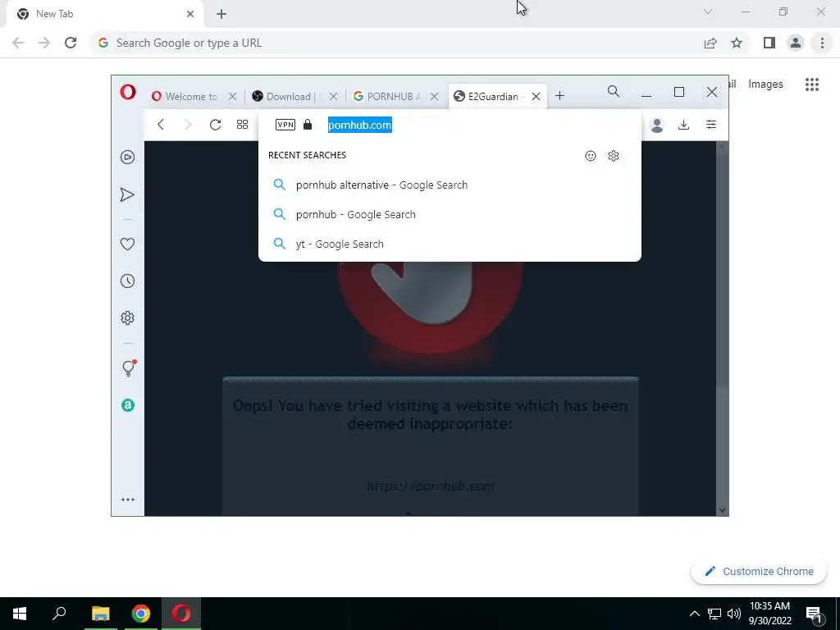Open Opera tab search magnifier
This screenshot has height=630, width=840.
(614, 92)
